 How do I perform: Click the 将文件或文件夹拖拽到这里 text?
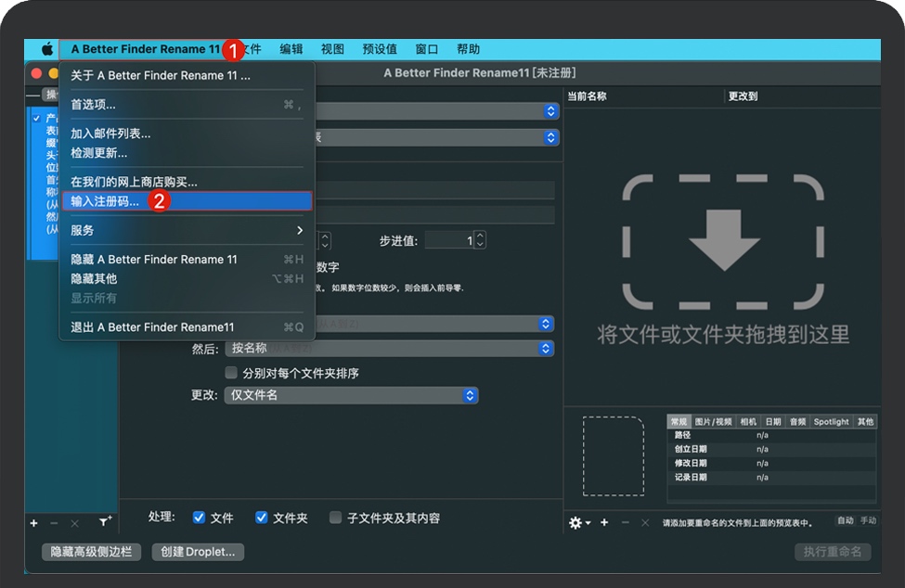click(x=723, y=335)
